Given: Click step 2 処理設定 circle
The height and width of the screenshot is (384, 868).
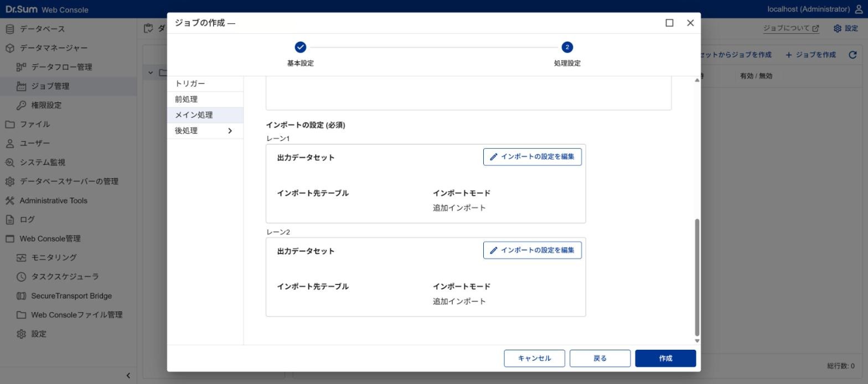Looking at the screenshot, I should [x=567, y=47].
